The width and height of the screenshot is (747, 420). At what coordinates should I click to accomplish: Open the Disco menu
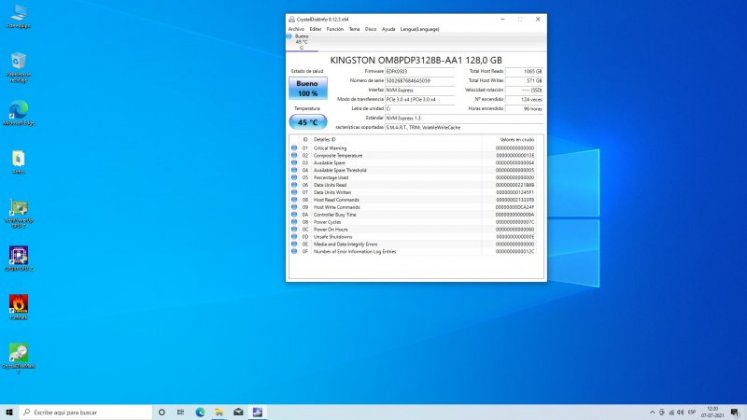coord(371,29)
